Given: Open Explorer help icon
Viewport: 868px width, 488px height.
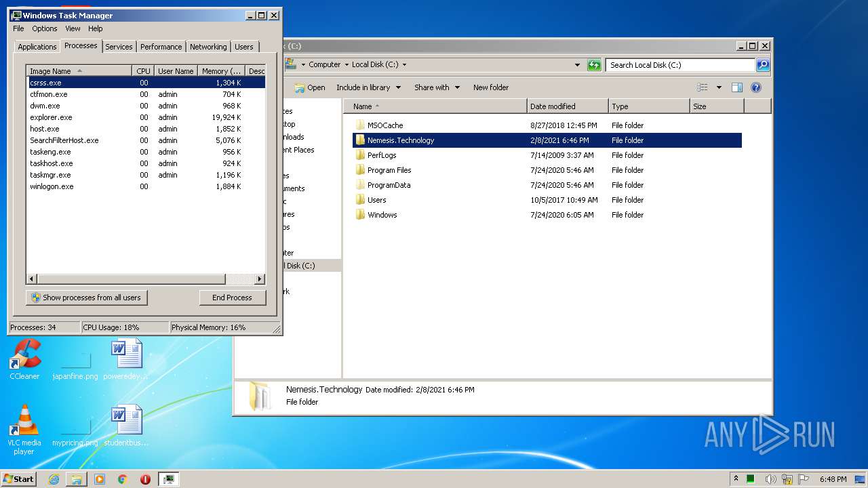Looking at the screenshot, I should click(756, 87).
